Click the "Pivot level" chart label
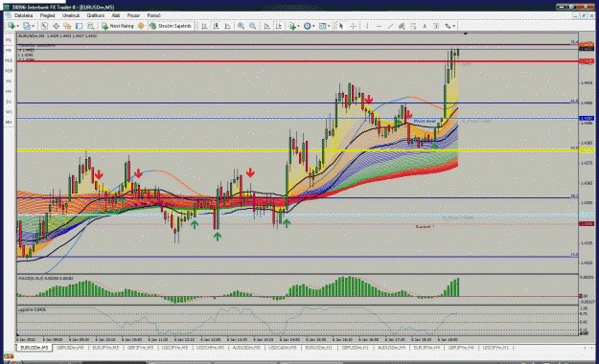The width and height of the screenshot is (599, 364). point(425,121)
